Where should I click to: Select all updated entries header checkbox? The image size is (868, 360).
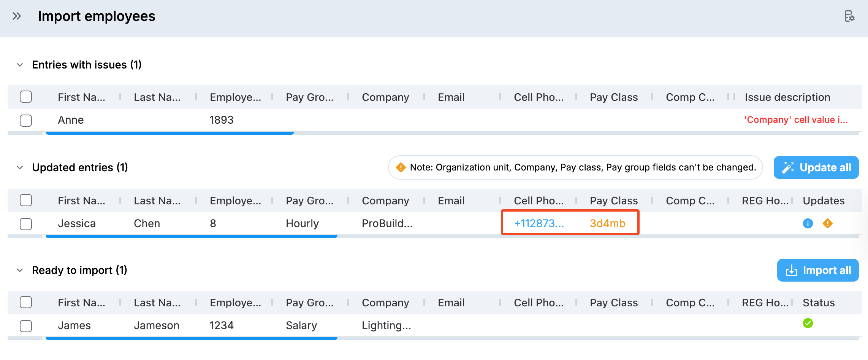[26, 200]
